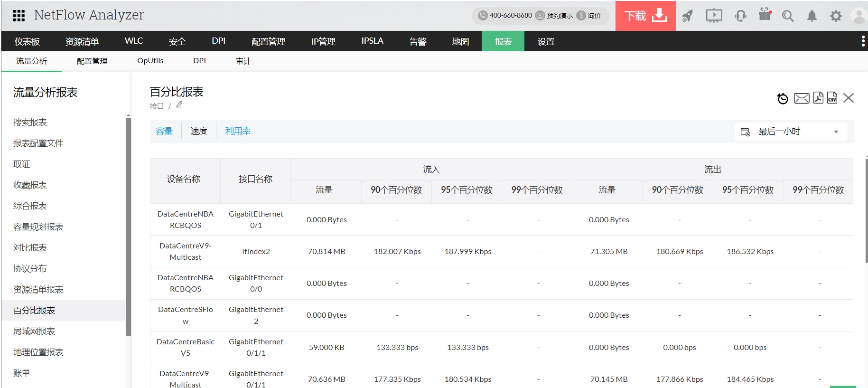Export the report as PDF
The height and width of the screenshot is (388, 868).
(x=818, y=98)
